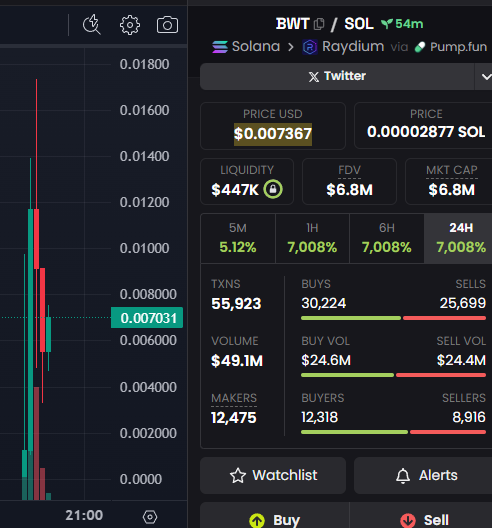Open the quick search indicator icon
492x528 pixels.
click(92, 25)
